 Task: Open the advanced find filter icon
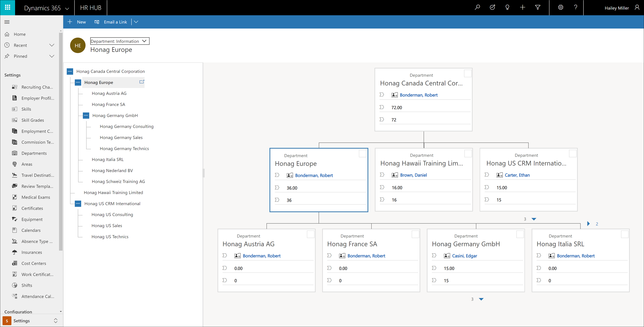pos(538,8)
